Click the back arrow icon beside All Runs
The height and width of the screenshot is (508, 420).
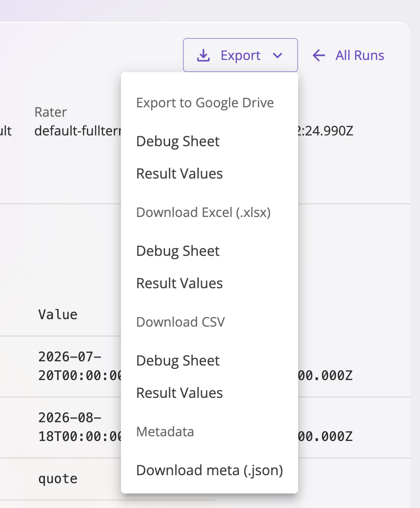pyautogui.click(x=319, y=55)
